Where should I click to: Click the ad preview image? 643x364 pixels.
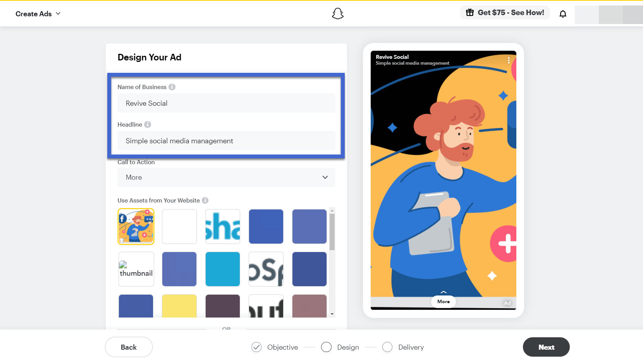pyautogui.click(x=444, y=180)
